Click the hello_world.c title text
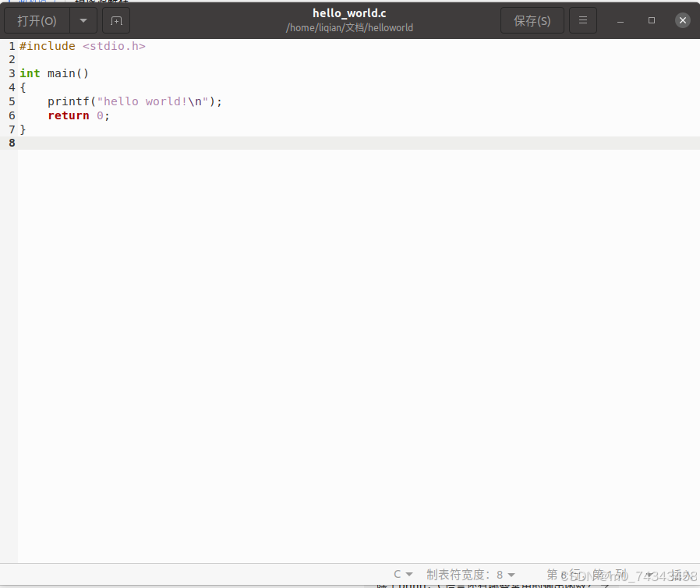The height and width of the screenshot is (588, 700). pos(349,12)
